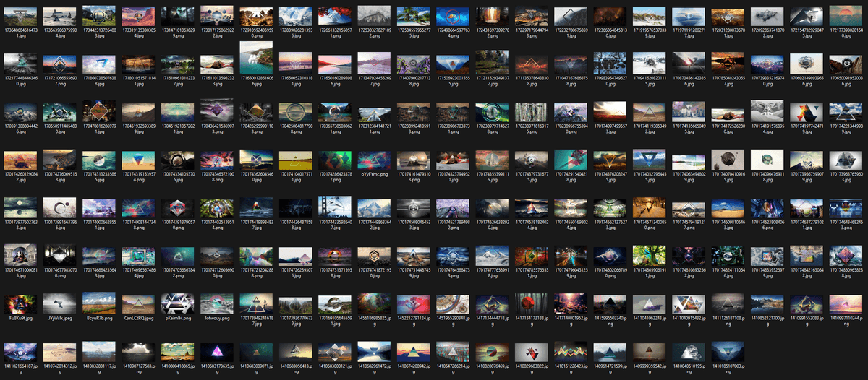Viewport: 868px width, 380px height.
Task: Click the 1410829683822.jpg red triangles image
Action: click(528, 352)
